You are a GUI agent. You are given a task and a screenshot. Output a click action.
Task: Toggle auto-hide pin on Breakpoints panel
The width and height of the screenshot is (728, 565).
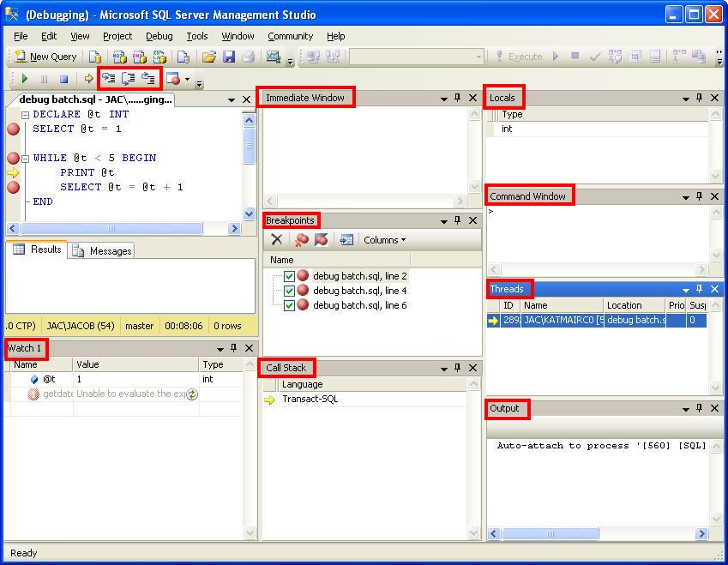pyautogui.click(x=458, y=220)
